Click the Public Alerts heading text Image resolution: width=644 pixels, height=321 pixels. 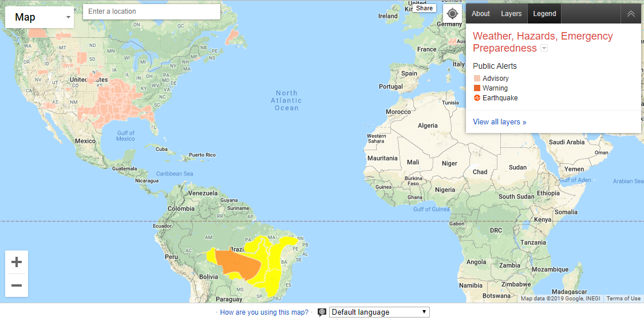point(495,66)
